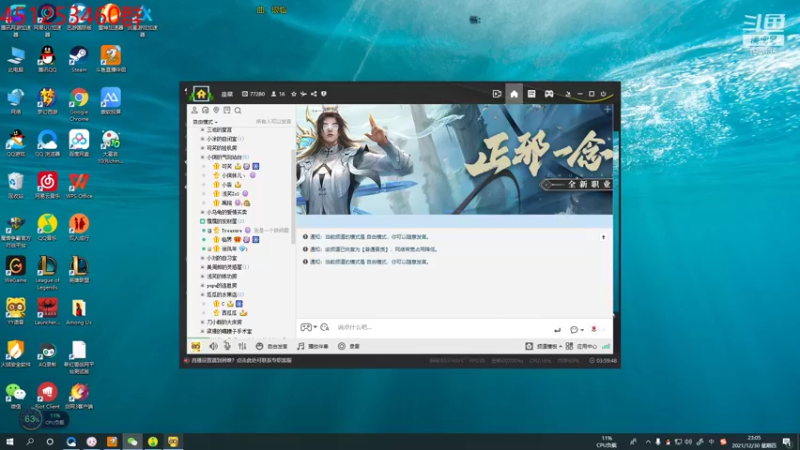Viewport: 800px width, 450px height.
Task: Open Google Chrome desktop icon
Action: (79, 105)
